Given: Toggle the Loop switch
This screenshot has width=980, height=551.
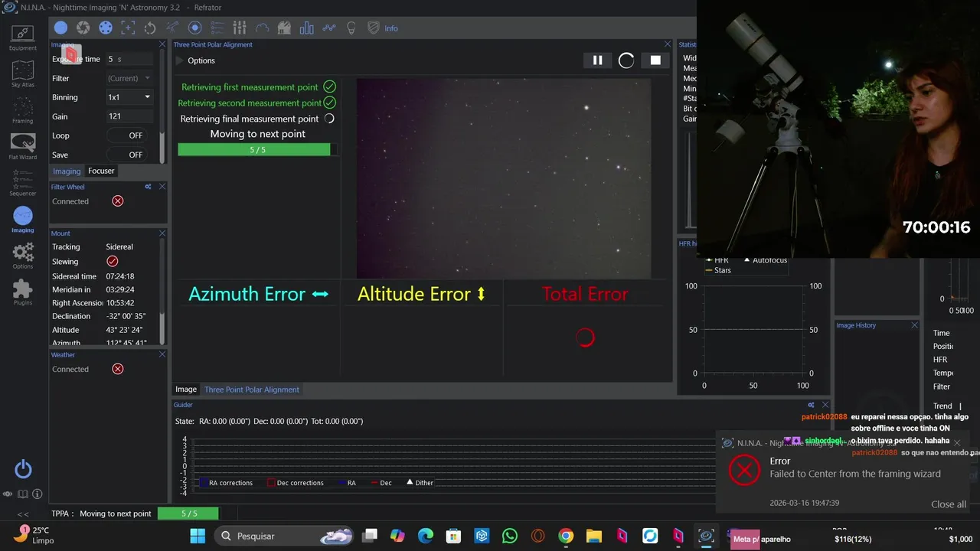Looking at the screenshot, I should click(126, 135).
